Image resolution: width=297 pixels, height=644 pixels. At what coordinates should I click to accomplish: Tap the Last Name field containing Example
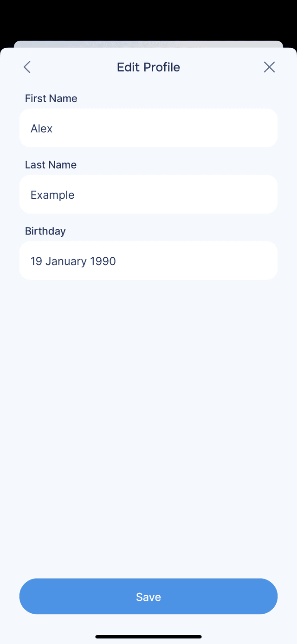click(148, 194)
